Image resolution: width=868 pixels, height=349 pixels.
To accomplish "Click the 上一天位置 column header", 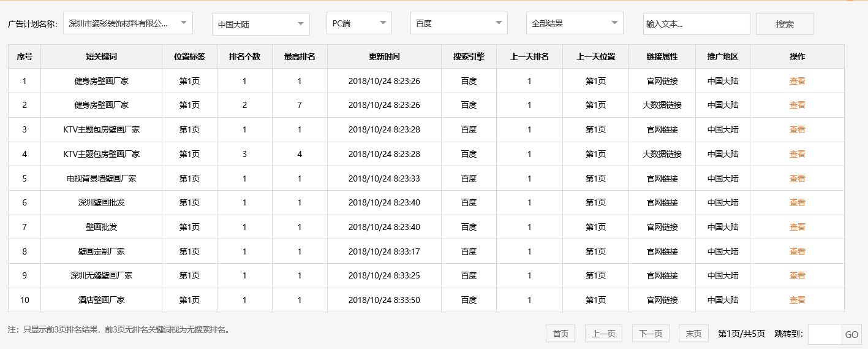I will point(595,56).
